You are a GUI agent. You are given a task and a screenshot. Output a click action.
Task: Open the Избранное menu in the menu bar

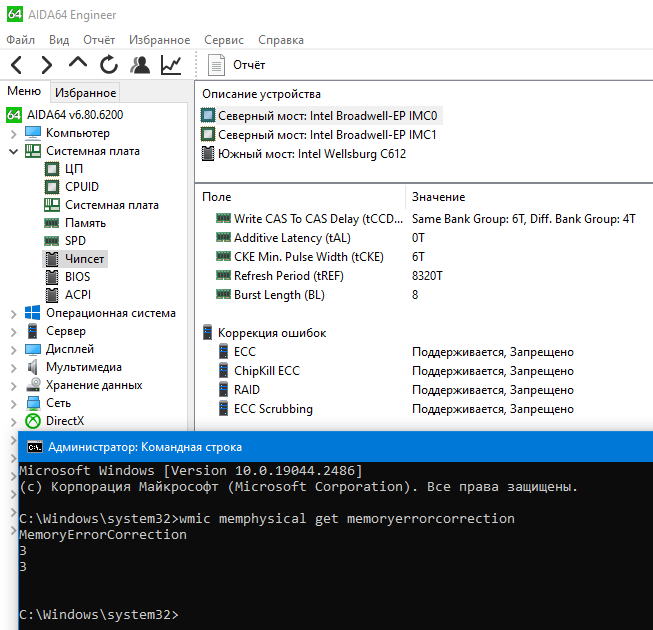(x=160, y=40)
